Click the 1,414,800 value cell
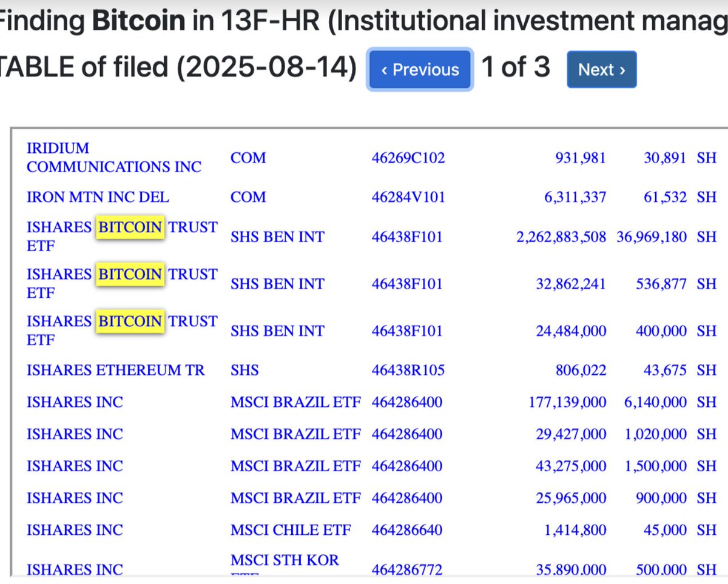Viewport: 728px width, 584px height. [575, 530]
